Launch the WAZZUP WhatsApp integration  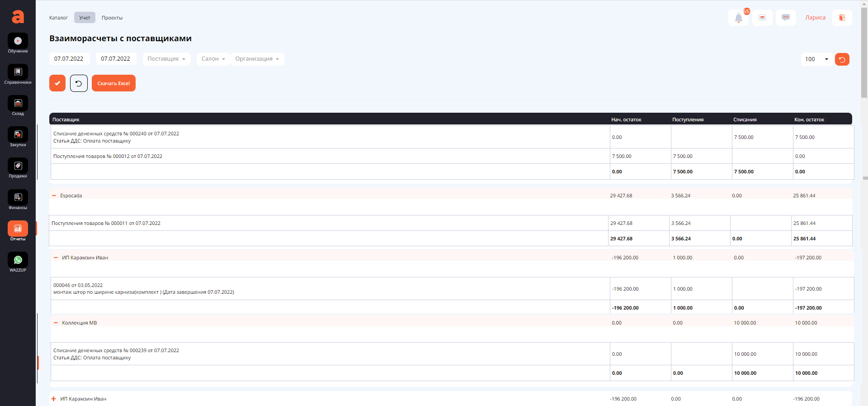tap(18, 260)
